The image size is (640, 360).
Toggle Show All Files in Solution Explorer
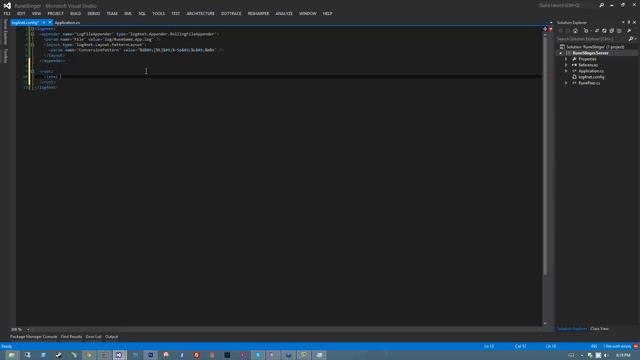[619, 31]
